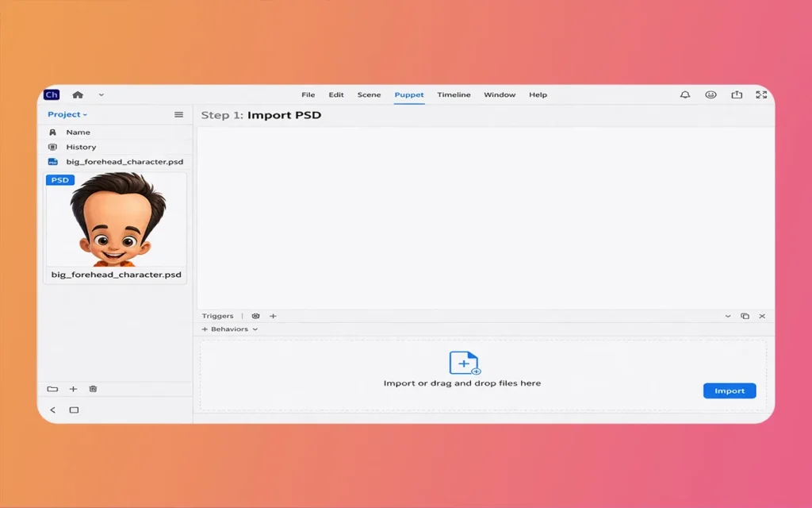Open the Timeline menu
812x508 pixels.
[454, 94]
